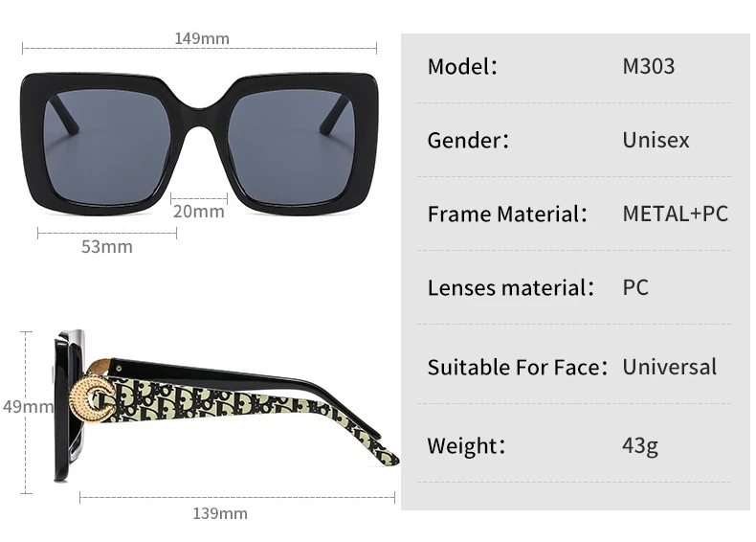The image size is (756, 542).
Task: Click the 43g weight value
Action: [x=640, y=445]
